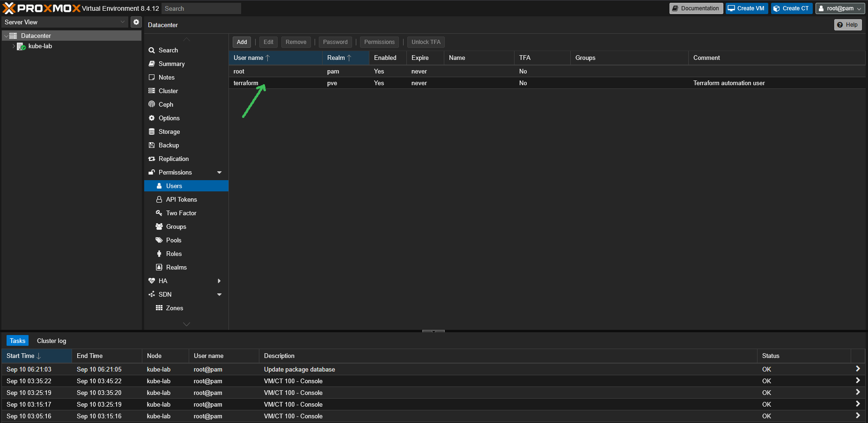The image size is (868, 423).
Task: Switch to the Cluster log tab
Action: [51, 341]
